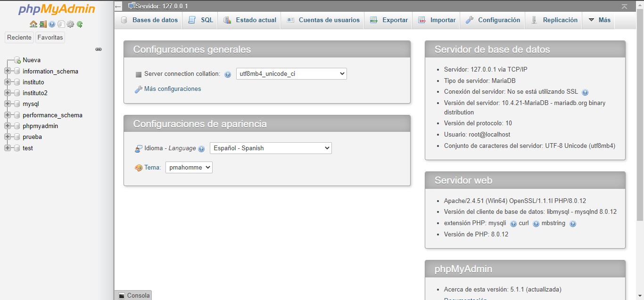
Task: Open Más configuraciones link
Action: pos(173,89)
